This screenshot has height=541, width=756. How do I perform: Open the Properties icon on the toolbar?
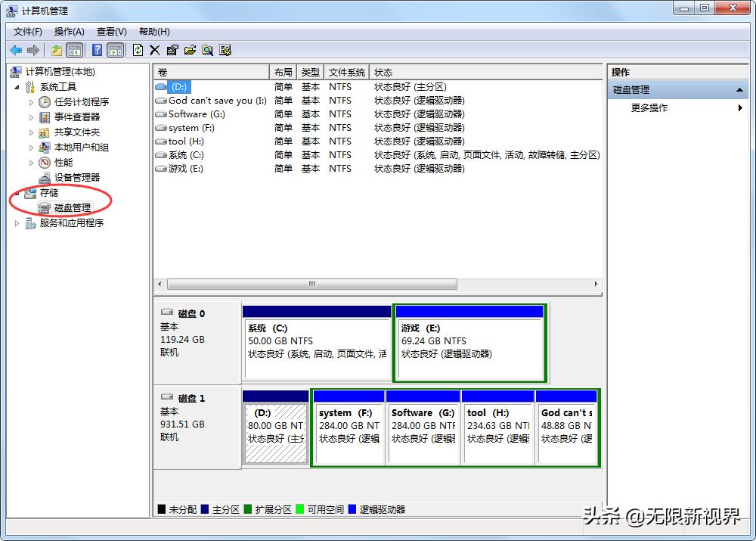(172, 50)
